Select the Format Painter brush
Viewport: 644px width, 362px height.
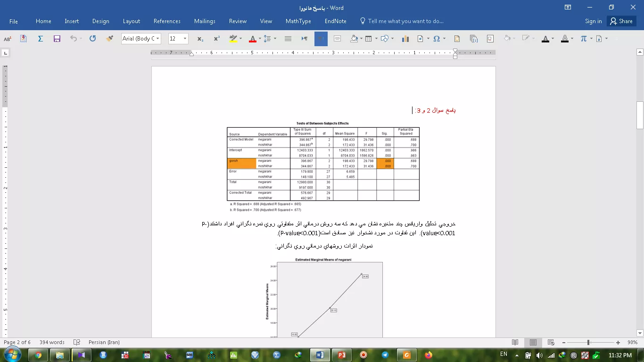coord(109,39)
